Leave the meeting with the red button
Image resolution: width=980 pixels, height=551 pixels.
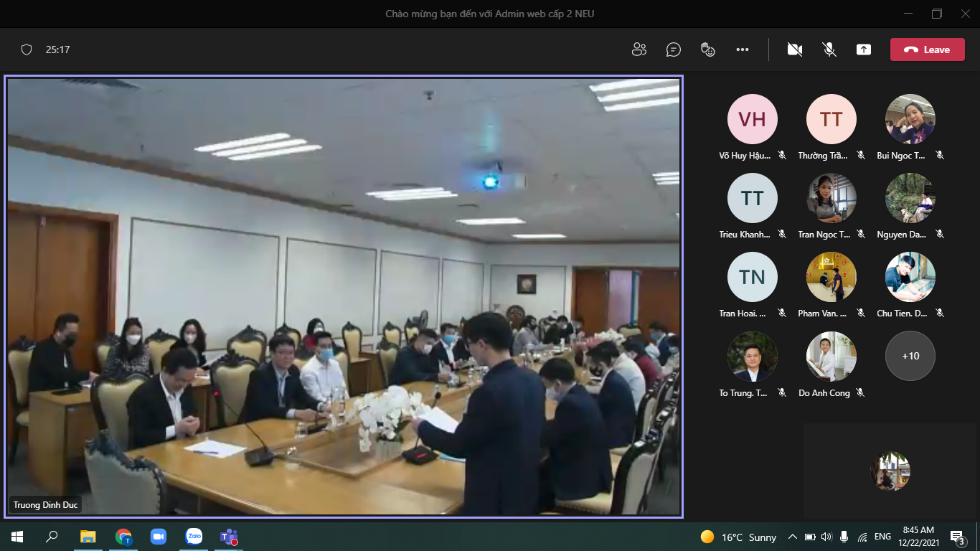tap(927, 50)
